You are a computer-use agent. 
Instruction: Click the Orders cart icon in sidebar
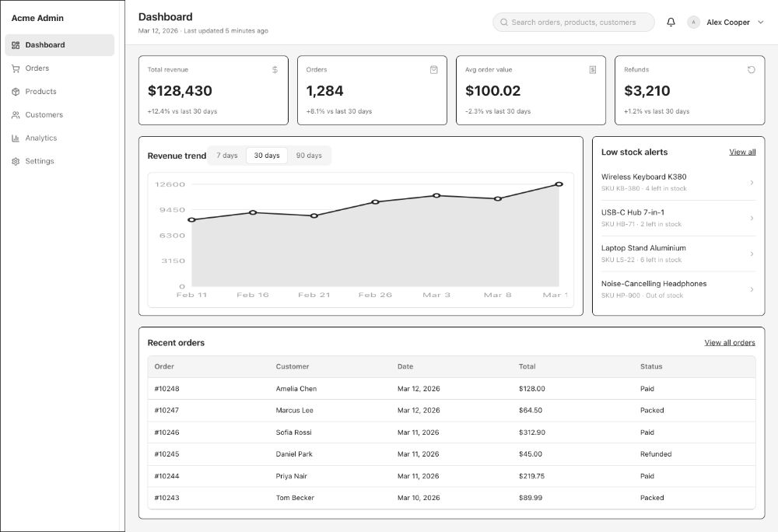click(x=16, y=68)
